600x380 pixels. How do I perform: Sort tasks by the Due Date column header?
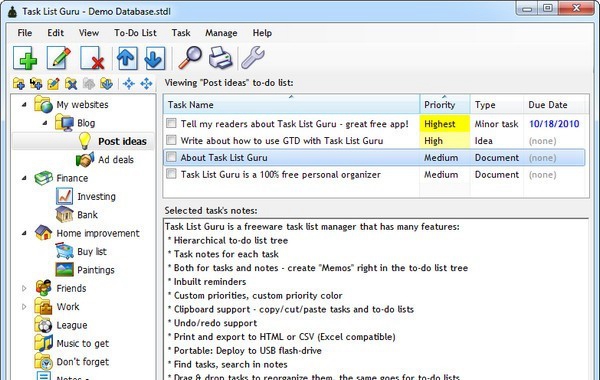(x=554, y=104)
